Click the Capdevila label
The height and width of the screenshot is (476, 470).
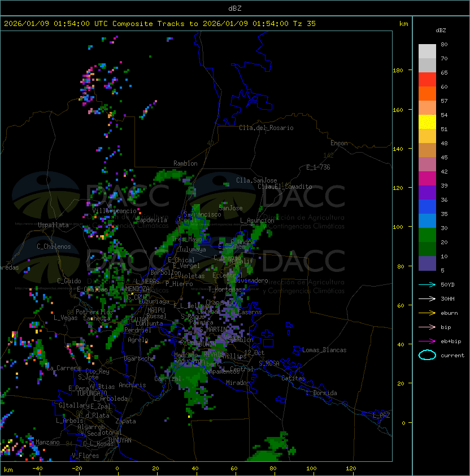(151, 219)
